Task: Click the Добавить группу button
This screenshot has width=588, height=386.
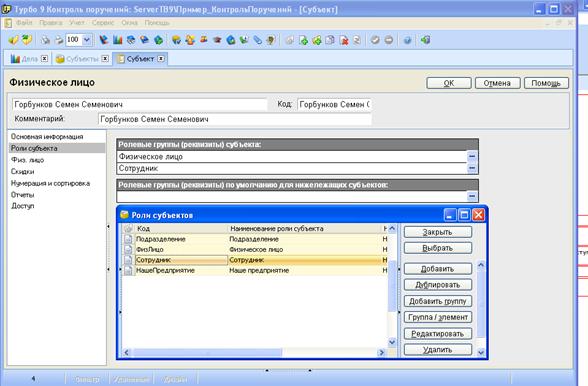Action: point(438,301)
